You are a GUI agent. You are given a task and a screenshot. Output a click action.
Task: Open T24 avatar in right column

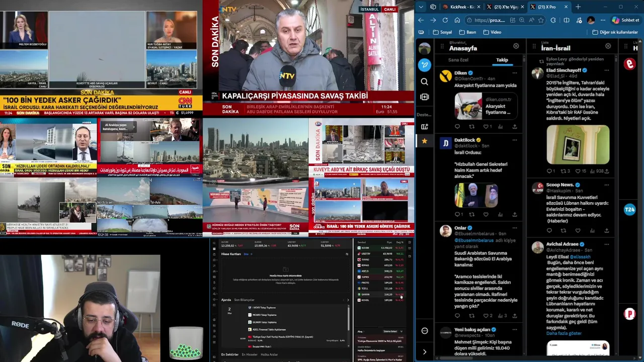tap(629, 210)
